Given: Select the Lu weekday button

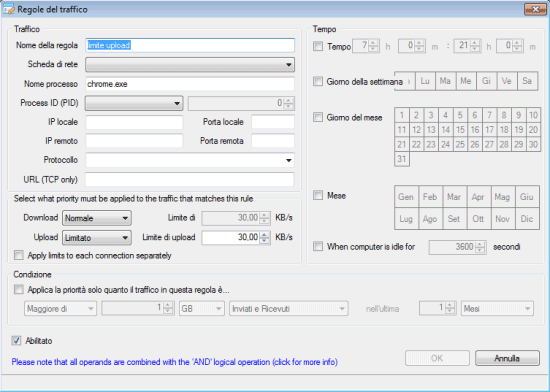Looking at the screenshot, I should click(x=425, y=81).
